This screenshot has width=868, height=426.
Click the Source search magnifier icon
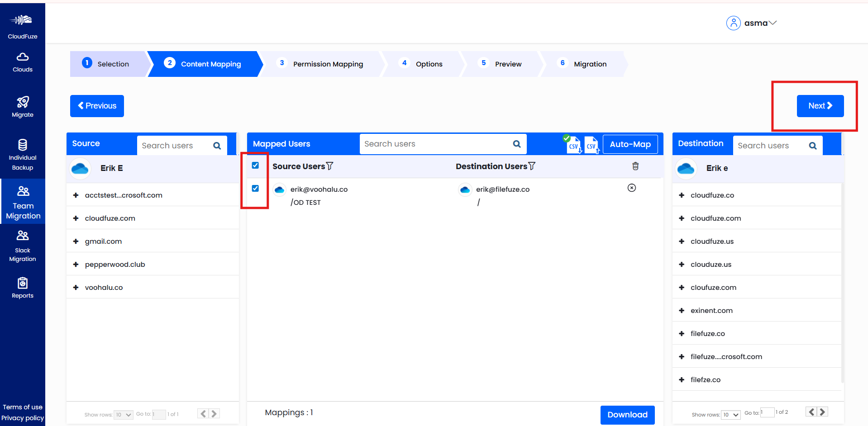coord(217,146)
